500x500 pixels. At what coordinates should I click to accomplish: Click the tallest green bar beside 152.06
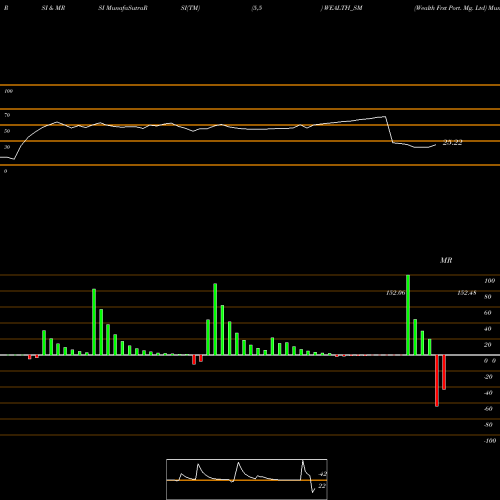pos(408,315)
